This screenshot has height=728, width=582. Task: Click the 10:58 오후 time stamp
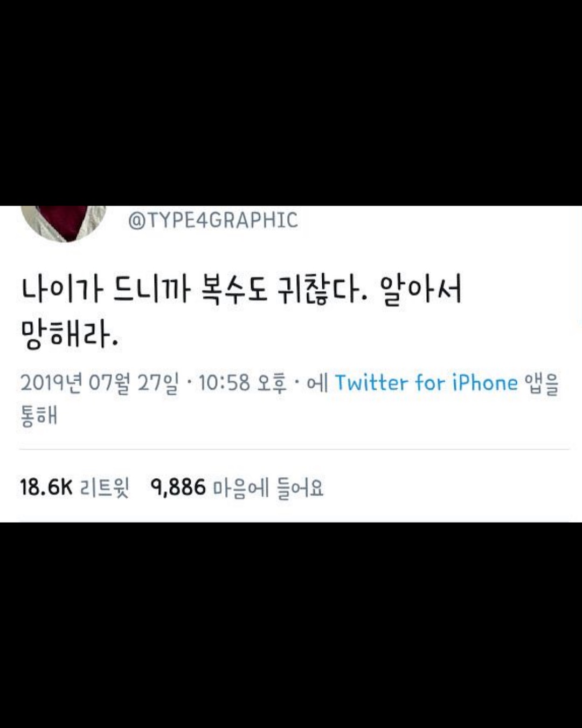243,383
